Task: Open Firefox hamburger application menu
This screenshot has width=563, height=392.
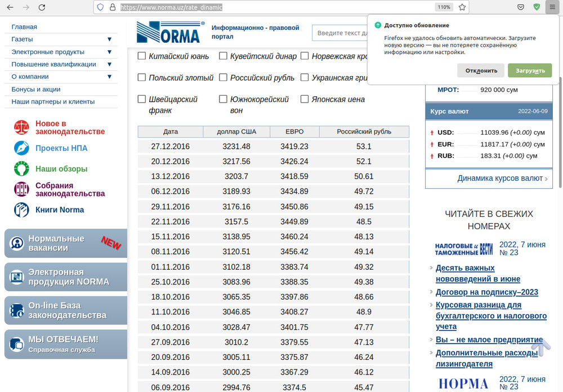Action: pos(552,7)
